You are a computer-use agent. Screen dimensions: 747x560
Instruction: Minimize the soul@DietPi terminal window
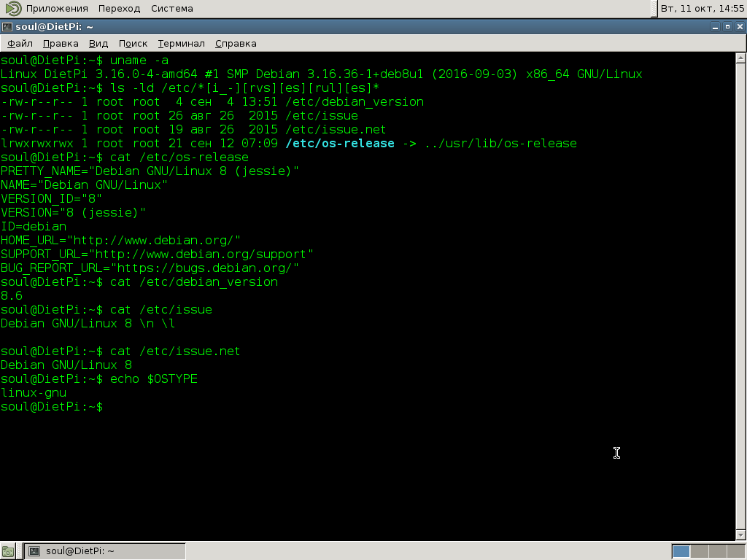(x=715, y=27)
